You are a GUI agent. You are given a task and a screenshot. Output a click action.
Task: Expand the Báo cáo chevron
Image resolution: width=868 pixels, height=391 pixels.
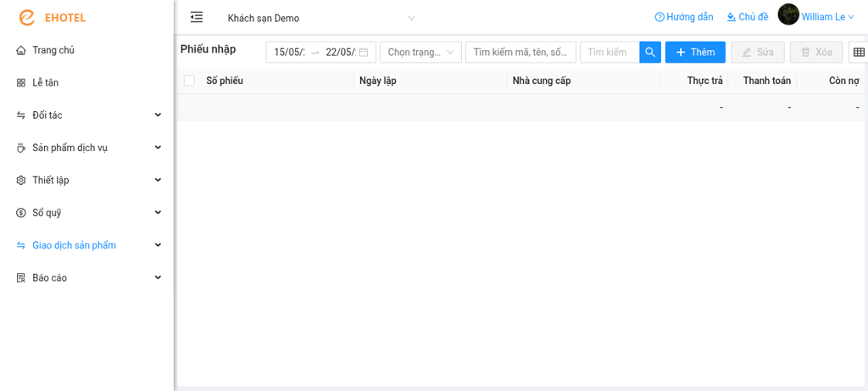(158, 278)
